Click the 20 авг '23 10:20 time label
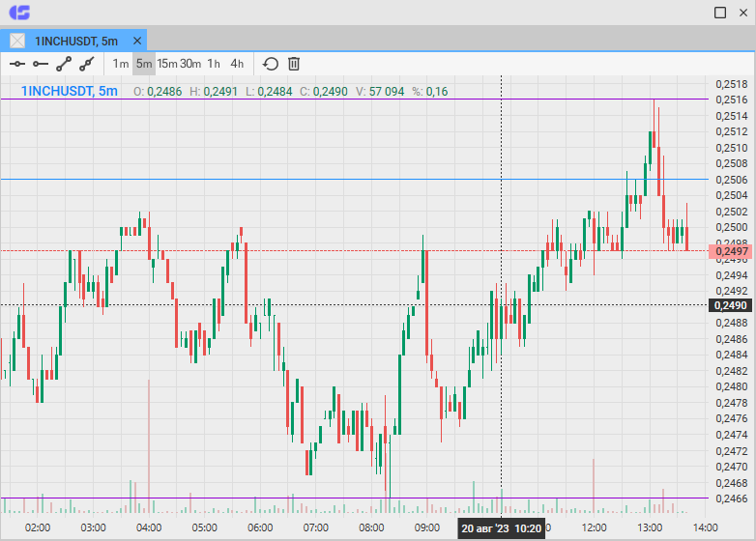756x541 pixels. 500,528
